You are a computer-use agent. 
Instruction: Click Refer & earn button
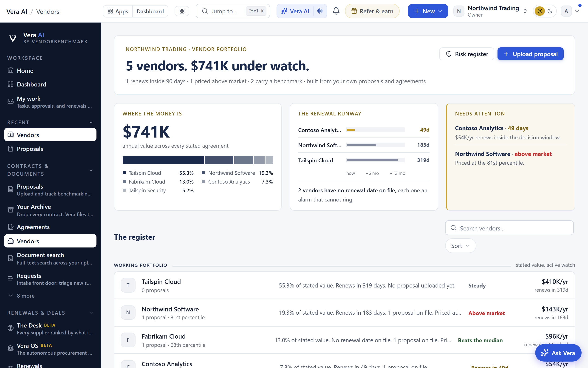(x=372, y=11)
